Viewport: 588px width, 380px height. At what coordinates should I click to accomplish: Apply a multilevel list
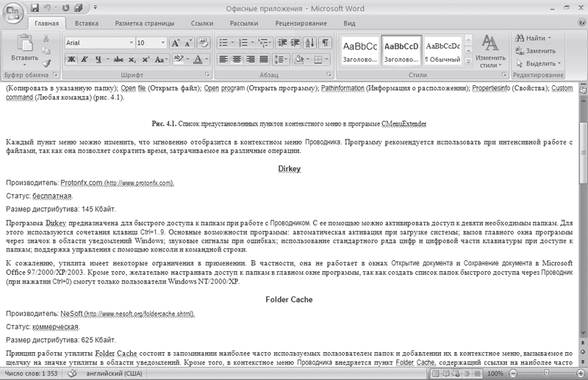tap(263, 43)
